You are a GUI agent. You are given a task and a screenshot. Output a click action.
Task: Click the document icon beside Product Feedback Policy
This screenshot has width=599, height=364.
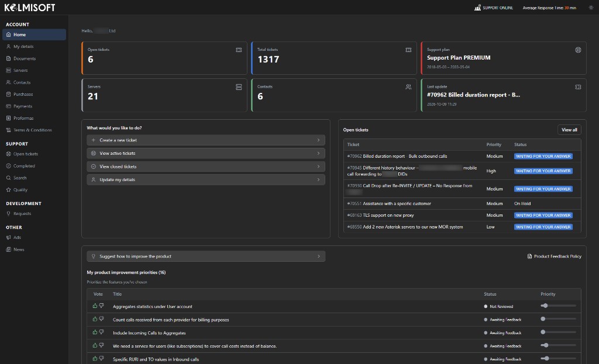[x=529, y=256]
